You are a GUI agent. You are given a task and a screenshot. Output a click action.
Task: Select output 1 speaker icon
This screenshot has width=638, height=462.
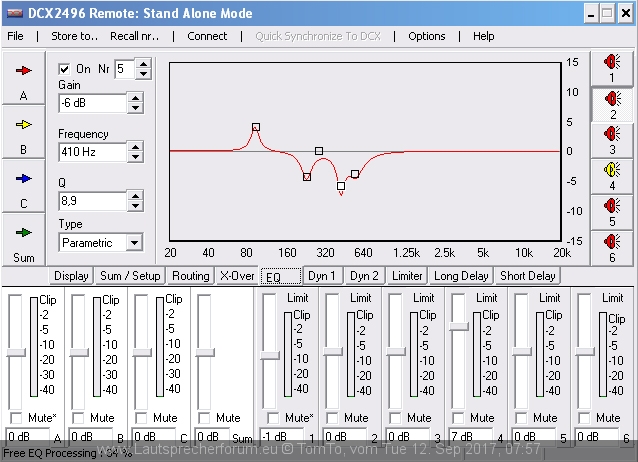point(611,66)
